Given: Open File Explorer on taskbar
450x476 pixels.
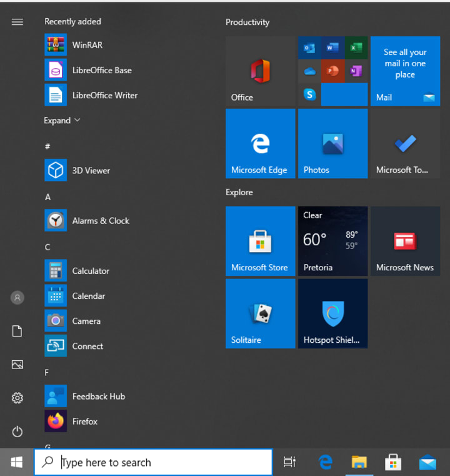Looking at the screenshot, I should [359, 462].
